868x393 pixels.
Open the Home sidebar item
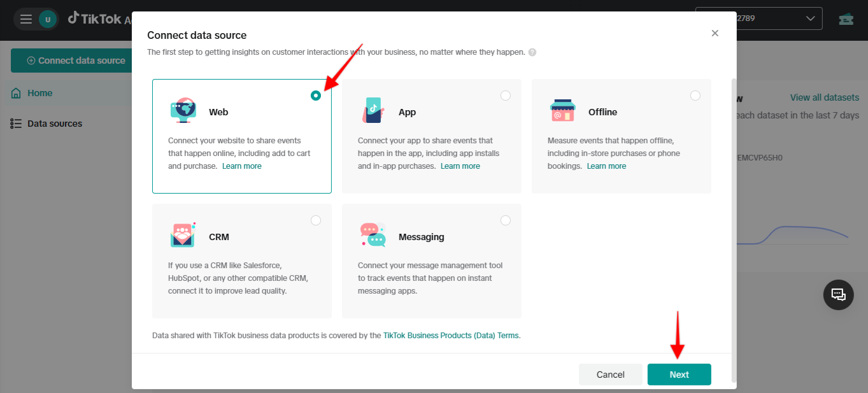coord(67,93)
